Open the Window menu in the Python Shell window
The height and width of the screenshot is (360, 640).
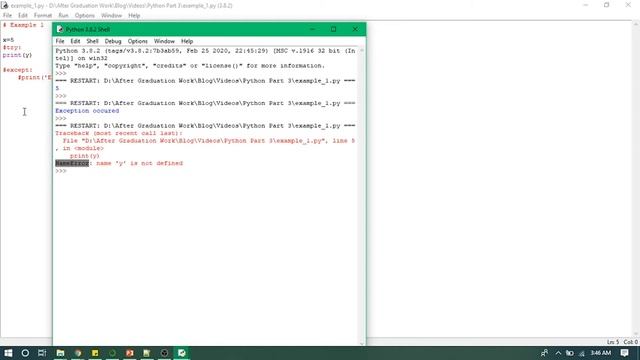(164, 41)
